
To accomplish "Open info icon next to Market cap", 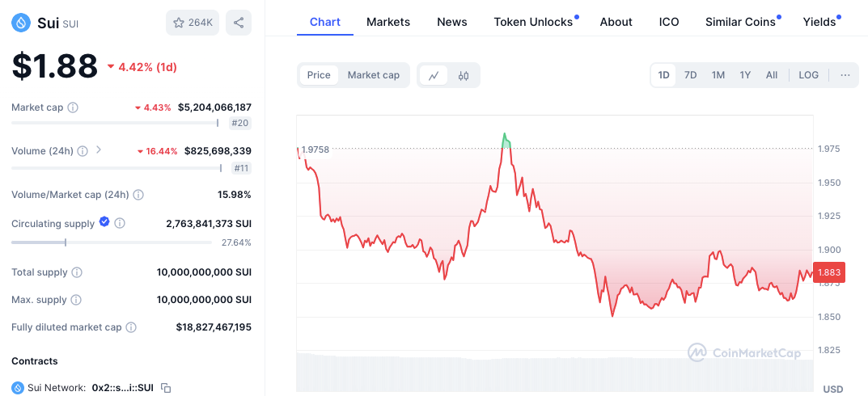I will click(73, 107).
